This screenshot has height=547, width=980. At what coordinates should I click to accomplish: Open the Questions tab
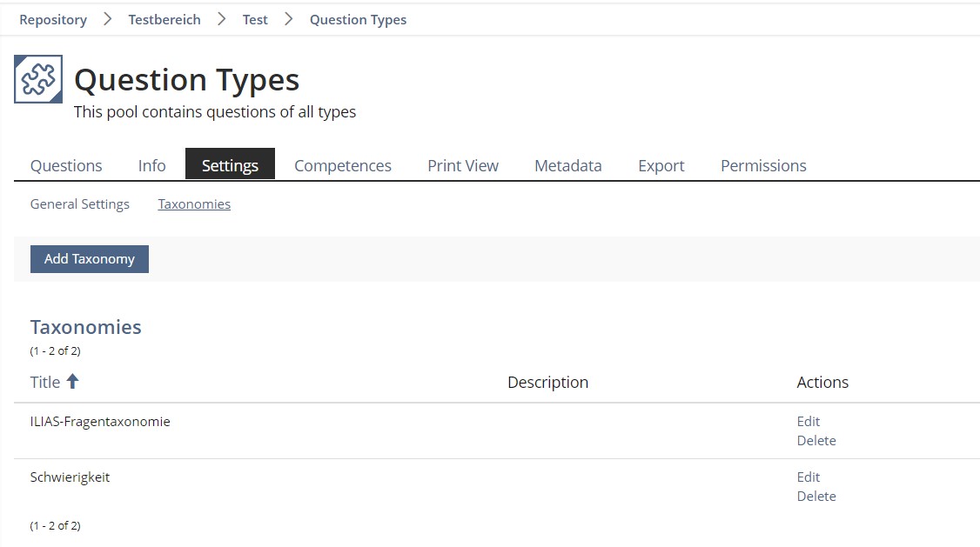(x=66, y=165)
